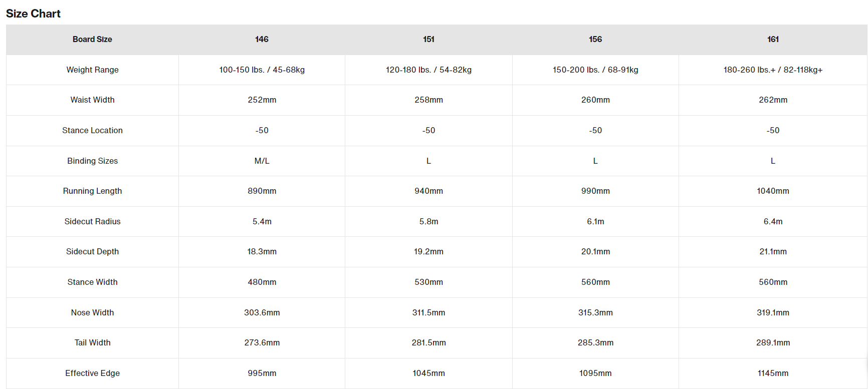
Task: Click the Size Chart heading
Action: [33, 14]
